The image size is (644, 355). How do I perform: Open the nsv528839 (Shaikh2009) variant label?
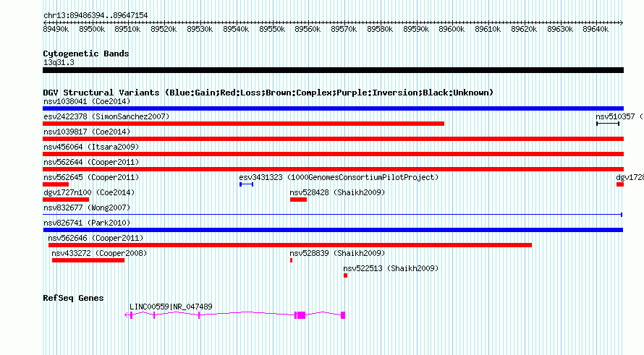(337, 253)
